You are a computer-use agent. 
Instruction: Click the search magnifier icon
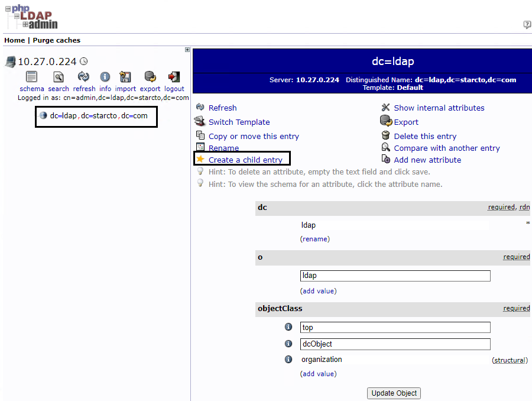click(x=59, y=77)
